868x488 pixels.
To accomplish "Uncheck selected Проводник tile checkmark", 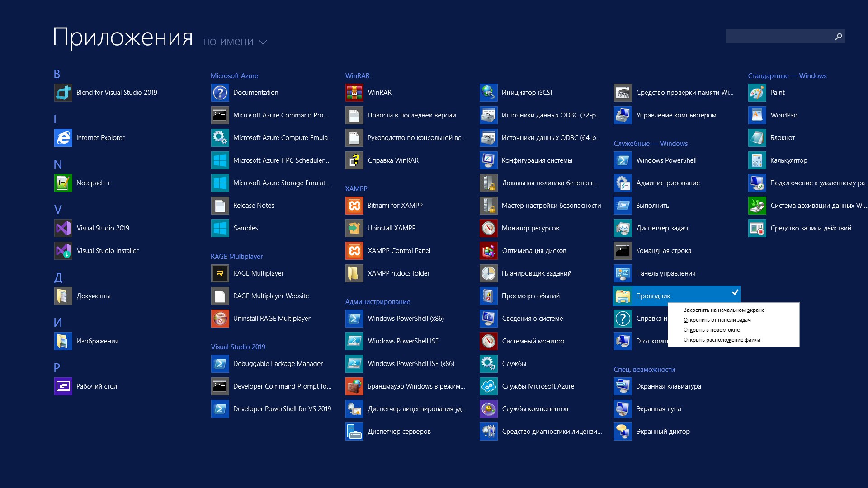I will 736,292.
